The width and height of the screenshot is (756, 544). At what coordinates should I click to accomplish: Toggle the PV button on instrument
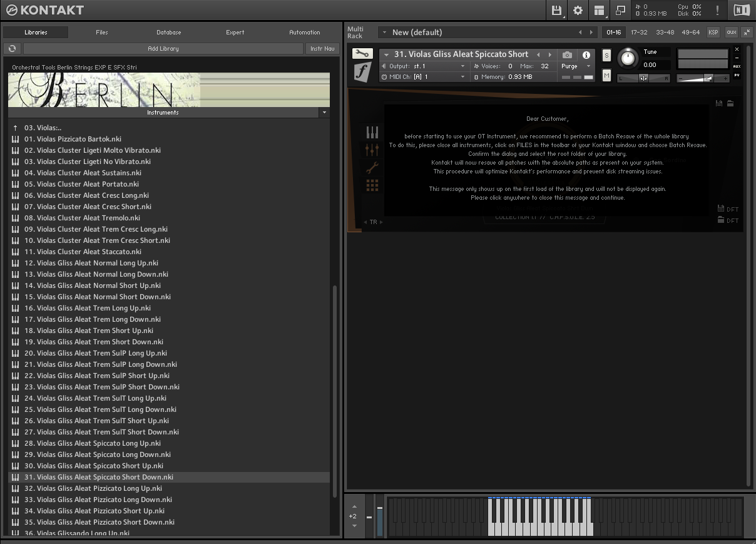tap(737, 75)
